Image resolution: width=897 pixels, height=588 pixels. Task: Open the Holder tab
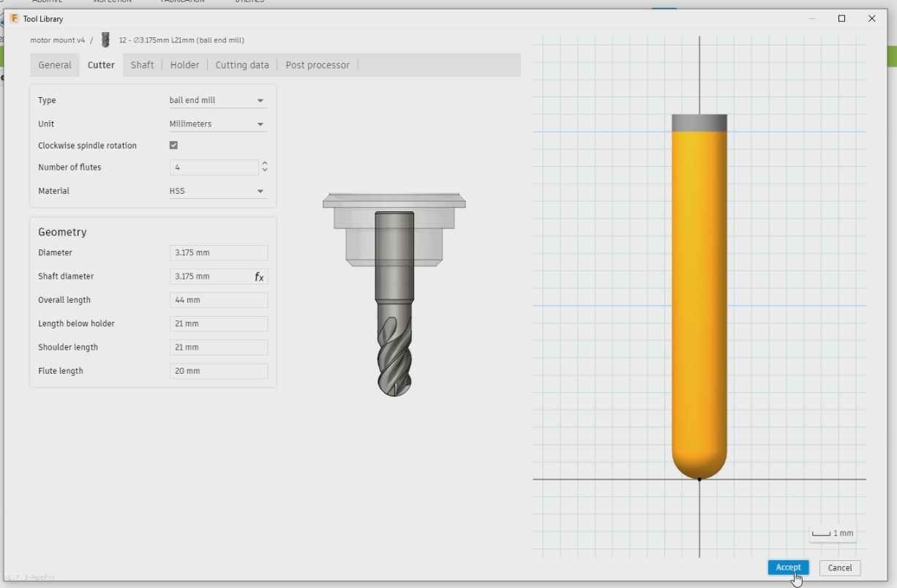coord(184,65)
